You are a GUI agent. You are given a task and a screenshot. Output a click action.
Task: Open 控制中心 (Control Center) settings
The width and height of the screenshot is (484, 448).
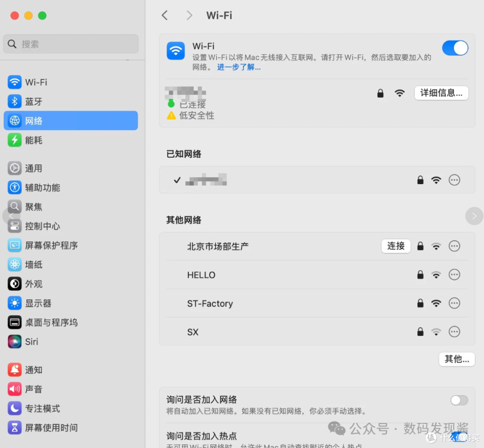(x=70, y=226)
